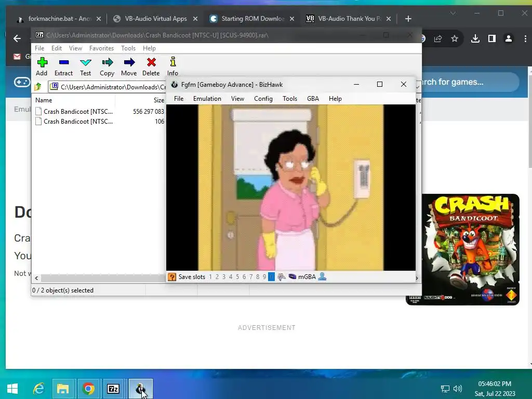Open BizHawk Emulation menu
532x399 pixels.
(x=207, y=99)
